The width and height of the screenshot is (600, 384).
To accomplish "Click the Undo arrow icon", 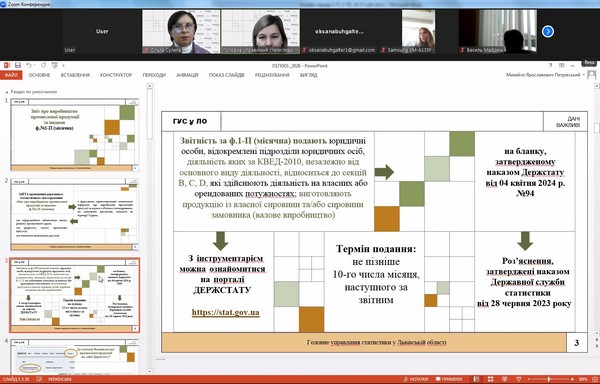I will (x=28, y=65).
